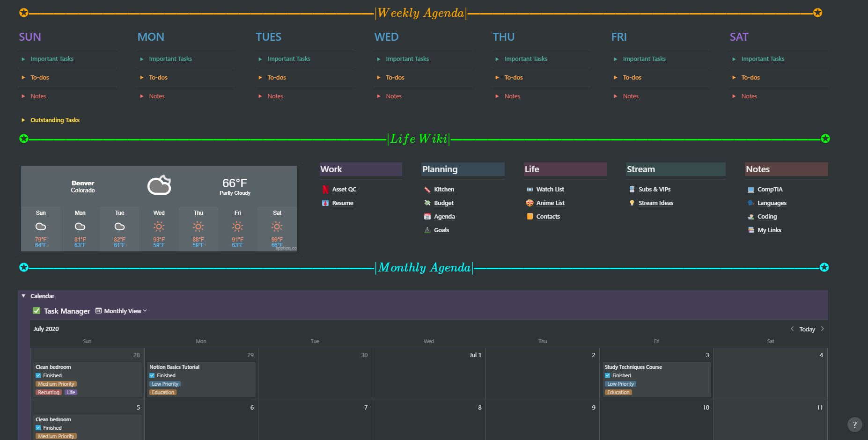The height and width of the screenshot is (440, 868).
Task: Check Finished on Study Techniques Course
Action: [607, 375]
